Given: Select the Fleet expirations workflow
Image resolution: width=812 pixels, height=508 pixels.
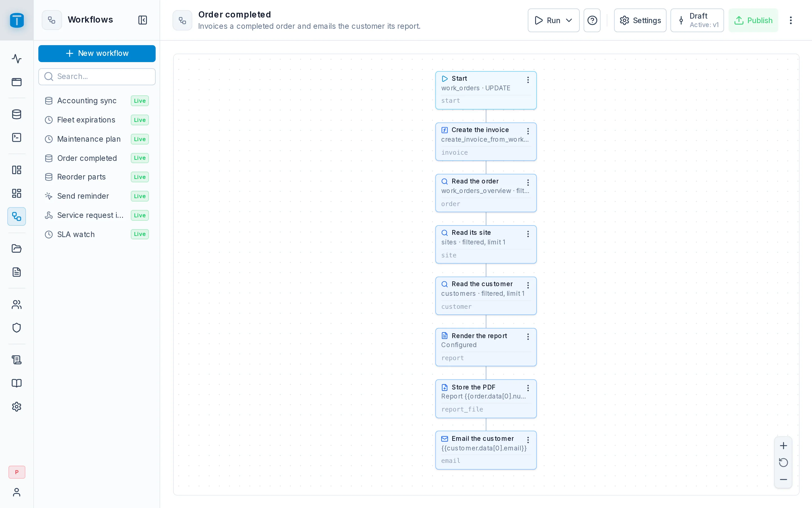Looking at the screenshot, I should (x=97, y=120).
